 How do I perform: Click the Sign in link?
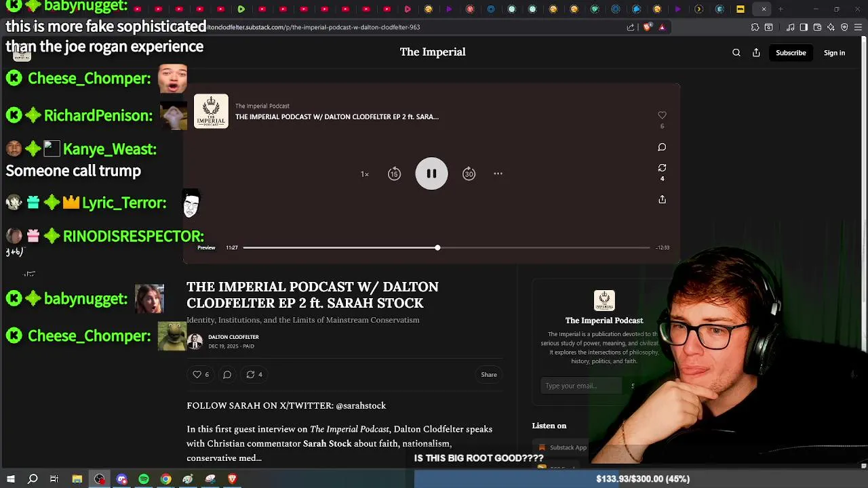pos(834,53)
